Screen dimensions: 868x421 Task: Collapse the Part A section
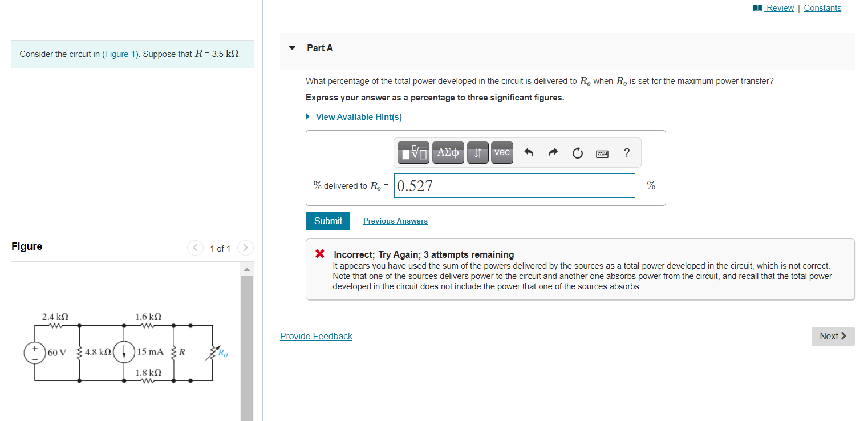[x=291, y=48]
